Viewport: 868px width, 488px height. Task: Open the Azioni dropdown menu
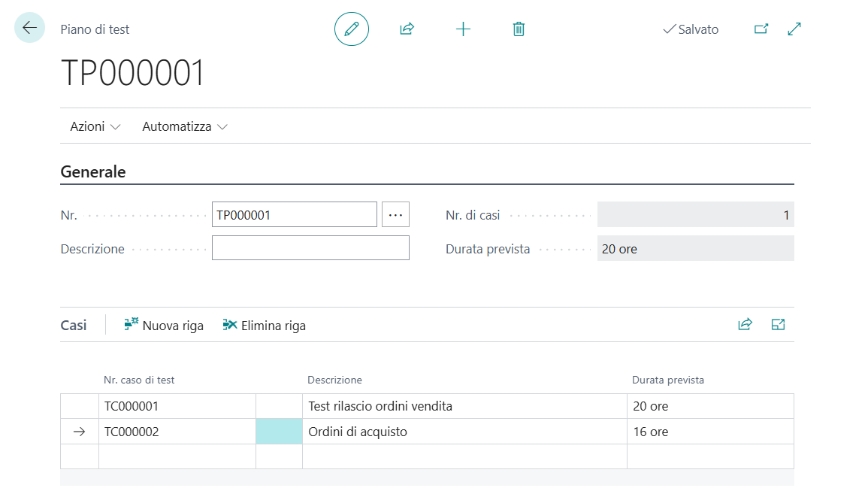click(x=95, y=126)
